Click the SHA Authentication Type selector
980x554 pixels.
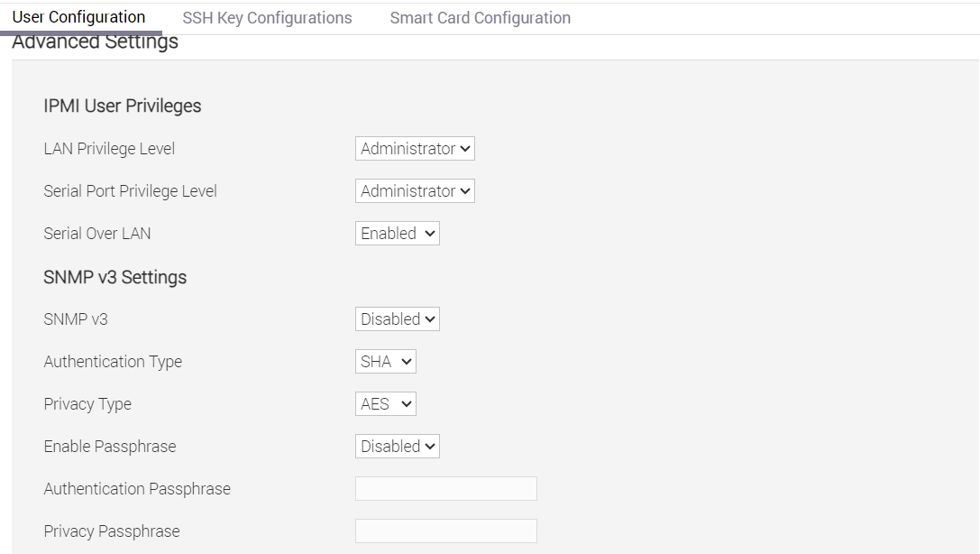(385, 361)
